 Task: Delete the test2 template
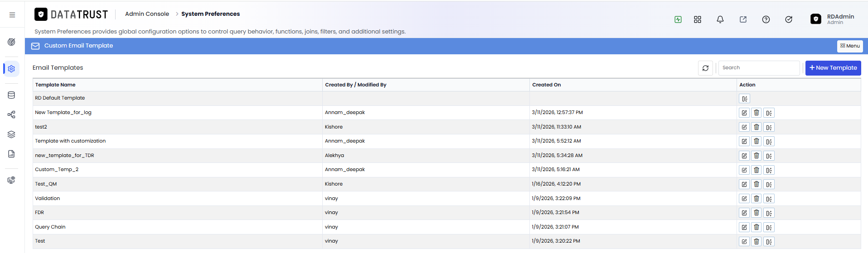756,127
